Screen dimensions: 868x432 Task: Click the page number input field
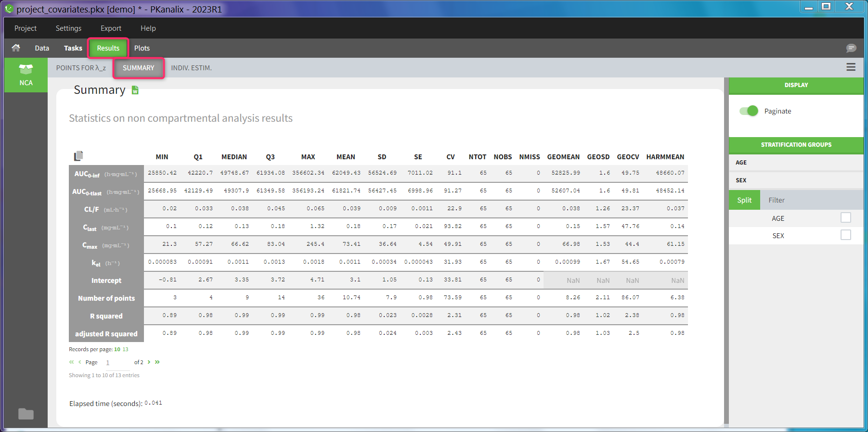pyautogui.click(x=116, y=362)
